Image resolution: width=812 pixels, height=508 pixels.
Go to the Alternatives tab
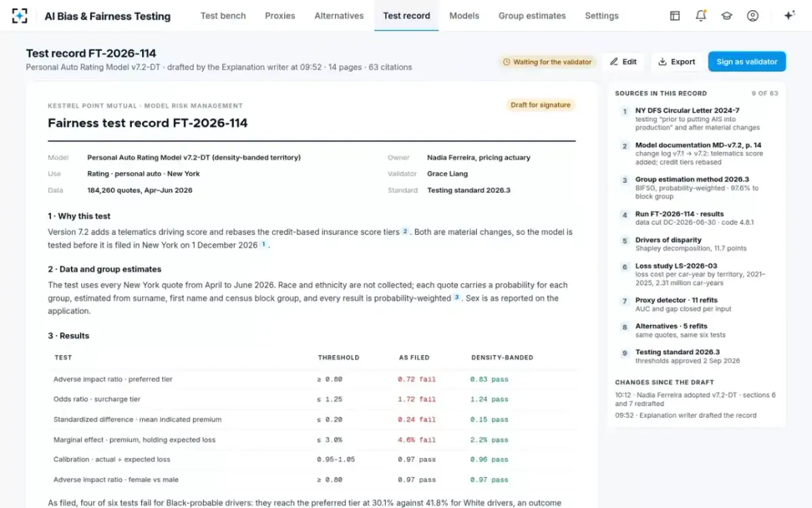(x=339, y=16)
